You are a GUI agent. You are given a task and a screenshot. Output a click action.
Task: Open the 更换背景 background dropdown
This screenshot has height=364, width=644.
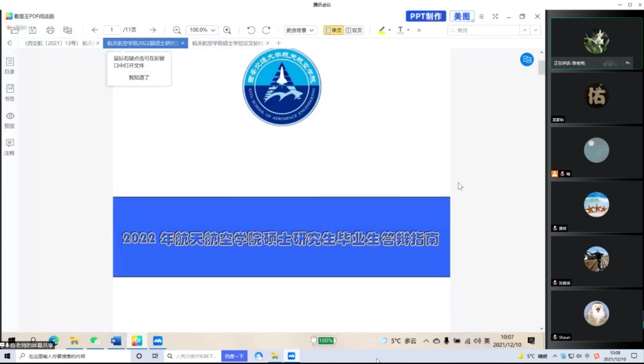(x=300, y=30)
